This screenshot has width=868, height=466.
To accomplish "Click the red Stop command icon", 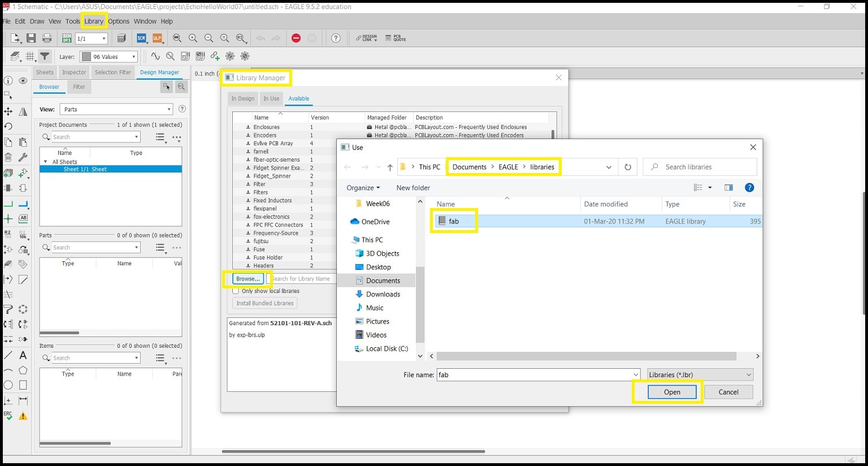I will [x=296, y=38].
